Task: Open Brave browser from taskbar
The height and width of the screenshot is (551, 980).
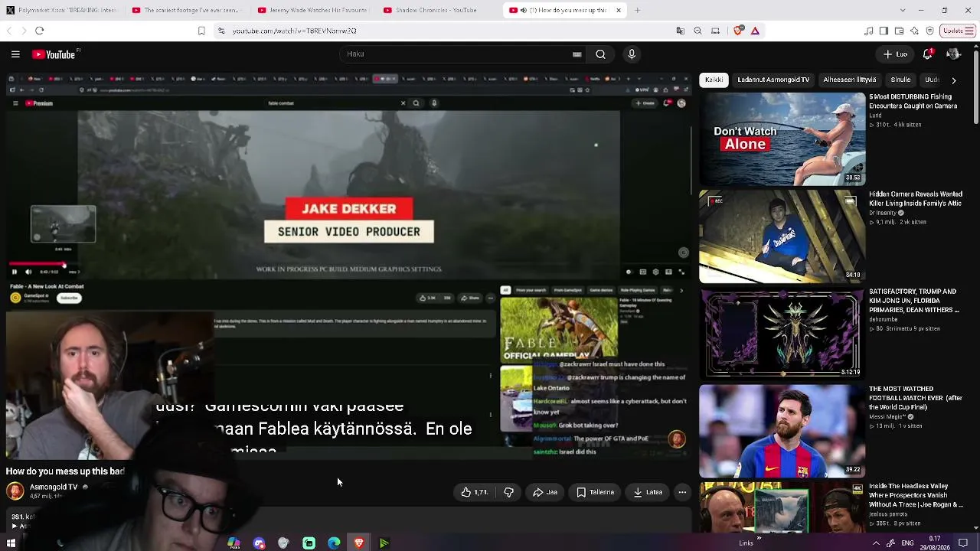Action: coord(359,543)
